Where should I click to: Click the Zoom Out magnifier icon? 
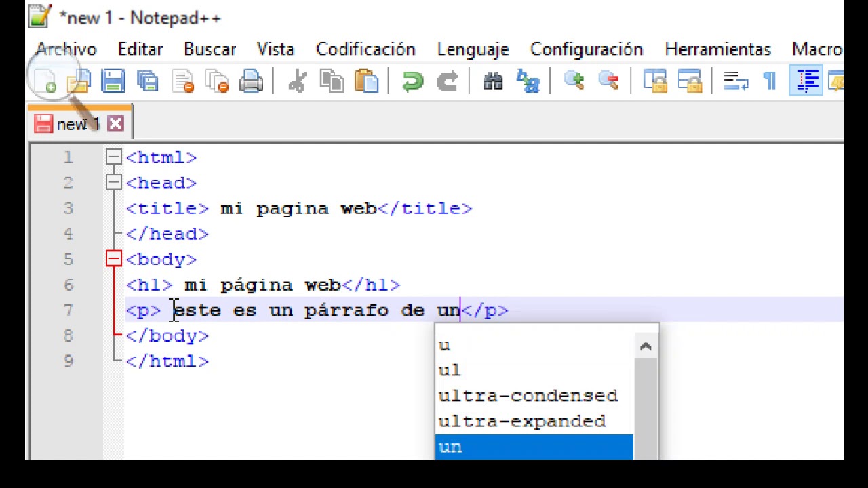(x=608, y=81)
